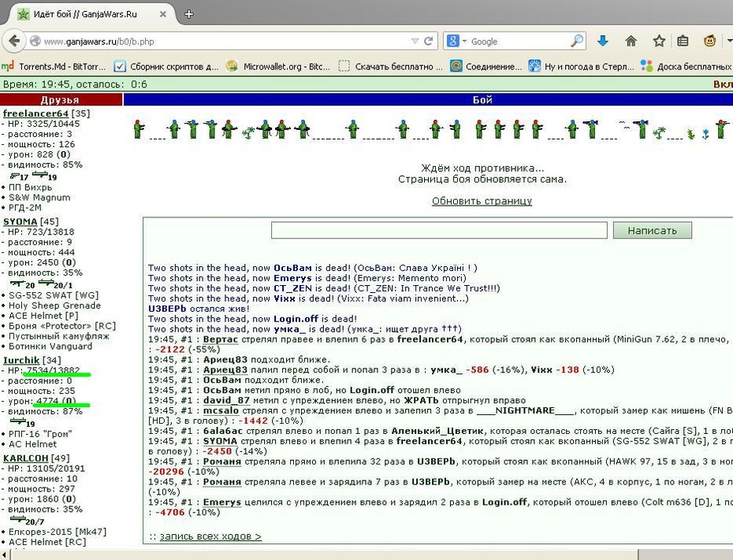This screenshot has width=733, height=560.
Task: Open the URL history dropdown arrow
Action: coord(415,41)
